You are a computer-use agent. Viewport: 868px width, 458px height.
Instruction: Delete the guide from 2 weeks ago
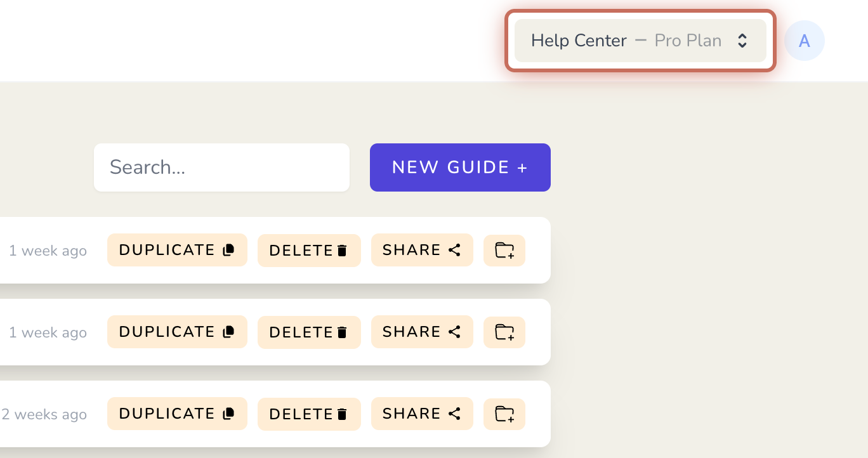tap(309, 414)
